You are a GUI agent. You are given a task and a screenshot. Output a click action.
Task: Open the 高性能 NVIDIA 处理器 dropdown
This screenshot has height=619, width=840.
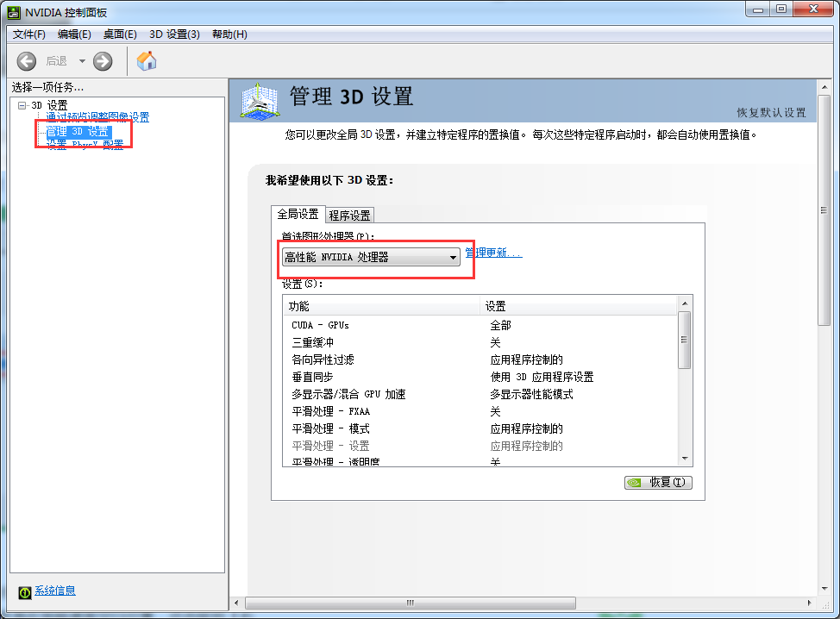click(x=371, y=258)
